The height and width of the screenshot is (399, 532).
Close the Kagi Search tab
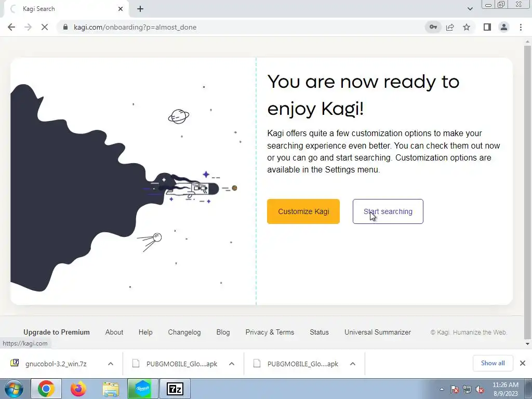121,9
